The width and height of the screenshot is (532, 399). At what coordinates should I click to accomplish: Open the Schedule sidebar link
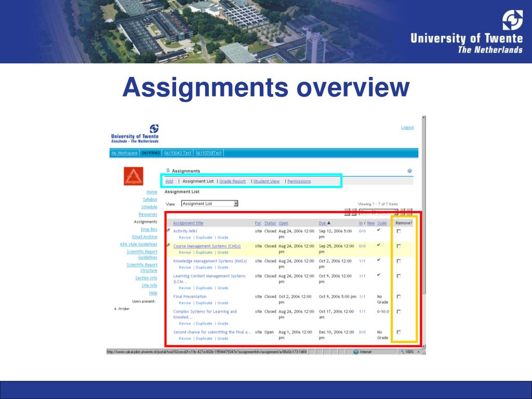click(x=149, y=207)
